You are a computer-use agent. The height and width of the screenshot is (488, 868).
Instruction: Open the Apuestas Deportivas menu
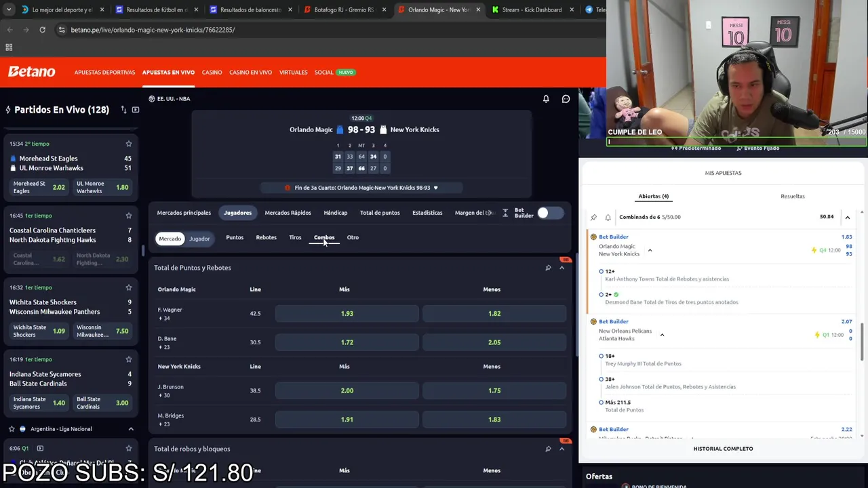pos(104,72)
